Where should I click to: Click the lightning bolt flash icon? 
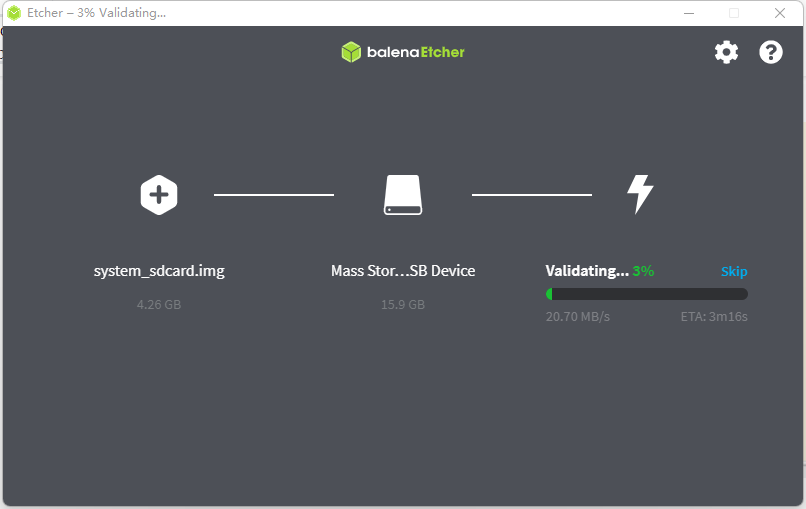click(x=640, y=194)
